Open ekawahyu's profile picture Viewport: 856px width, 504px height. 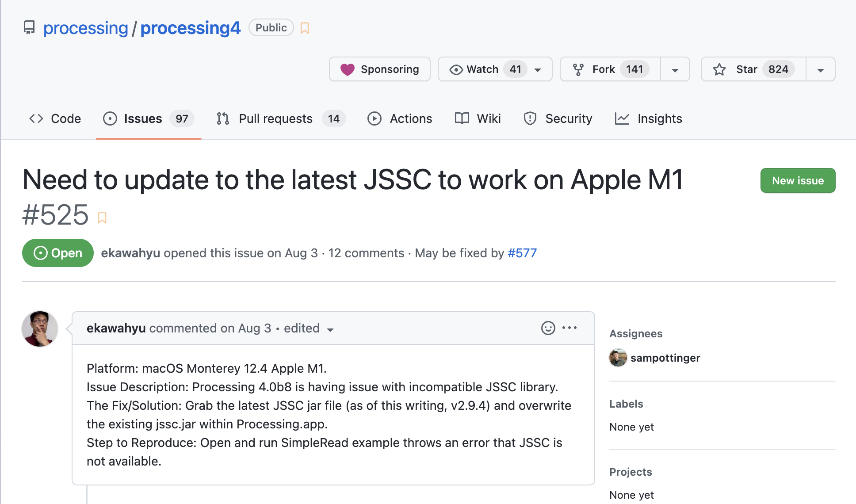[39, 329]
